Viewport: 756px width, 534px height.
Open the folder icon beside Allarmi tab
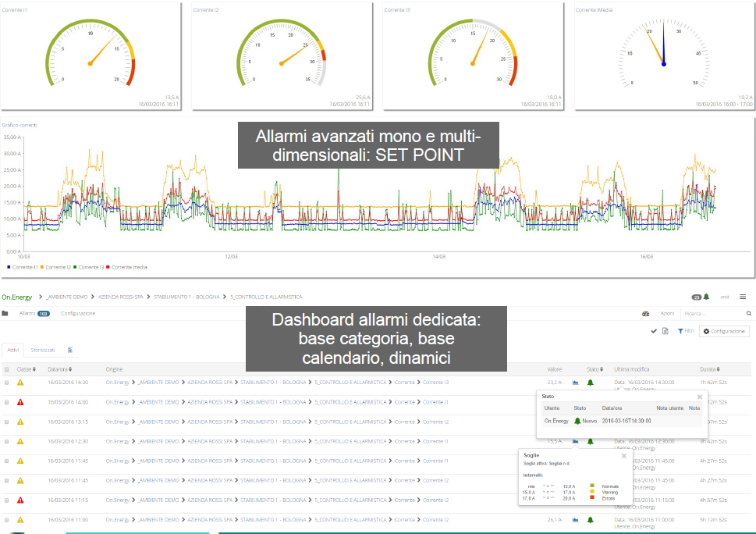pyautogui.click(x=5, y=314)
